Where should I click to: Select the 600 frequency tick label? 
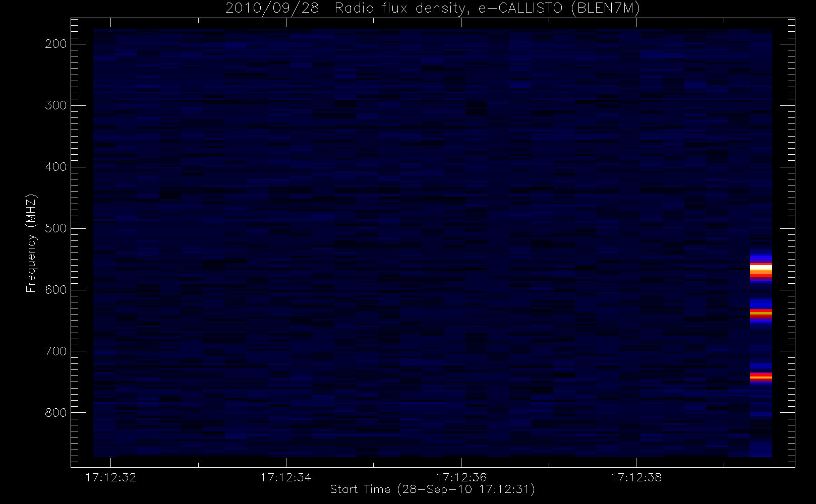click(x=56, y=290)
